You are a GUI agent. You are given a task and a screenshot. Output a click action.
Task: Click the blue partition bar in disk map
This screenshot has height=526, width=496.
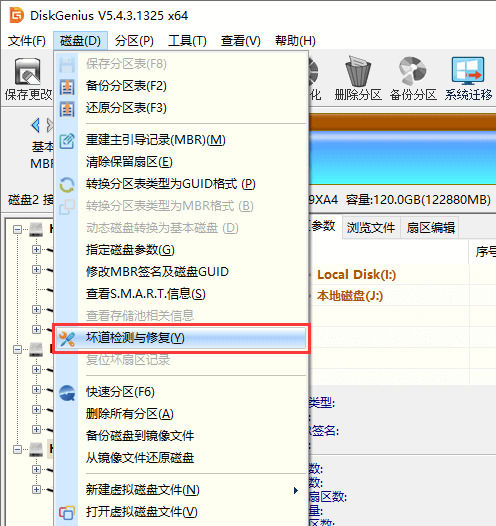(x=402, y=158)
